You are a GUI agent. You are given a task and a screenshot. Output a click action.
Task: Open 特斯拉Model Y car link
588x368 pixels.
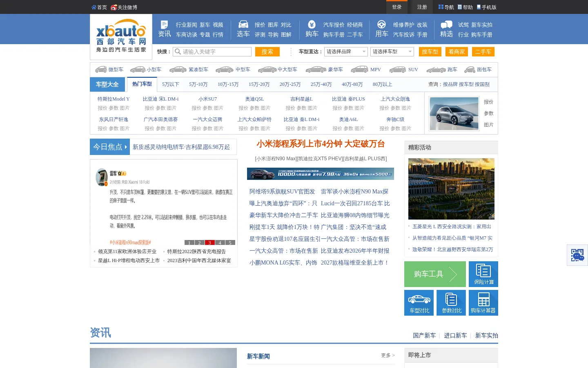[x=114, y=99]
